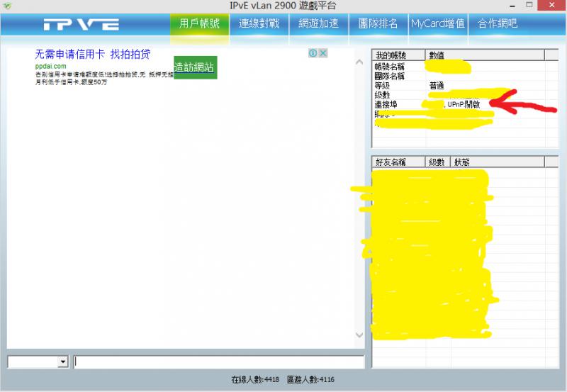The image size is (567, 392).
Task: Minimize the IPvE window
Action: (512, 6)
